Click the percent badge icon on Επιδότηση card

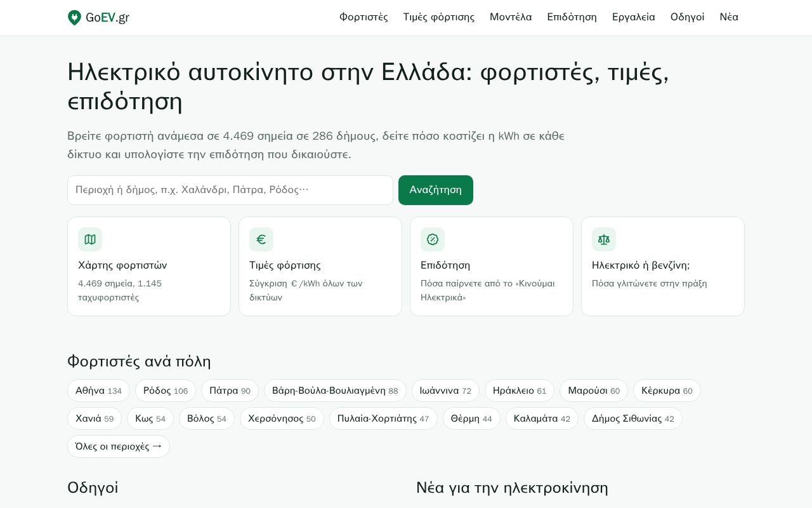pos(433,239)
